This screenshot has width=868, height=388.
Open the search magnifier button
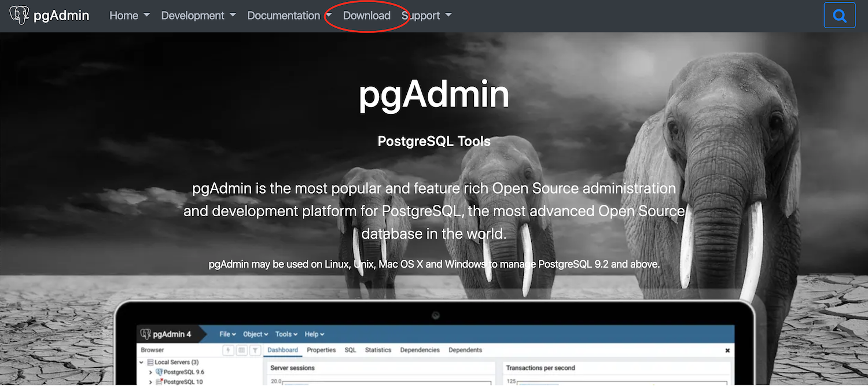(839, 16)
